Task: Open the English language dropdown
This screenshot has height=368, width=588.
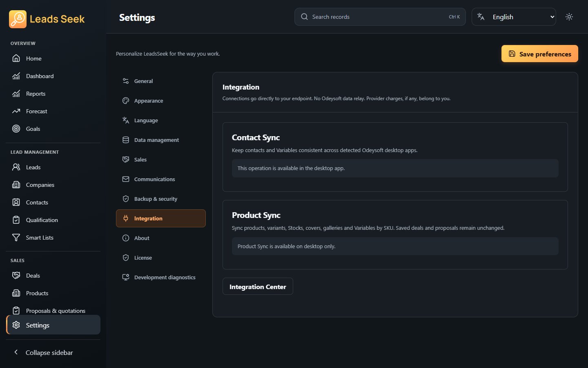Action: point(514,17)
